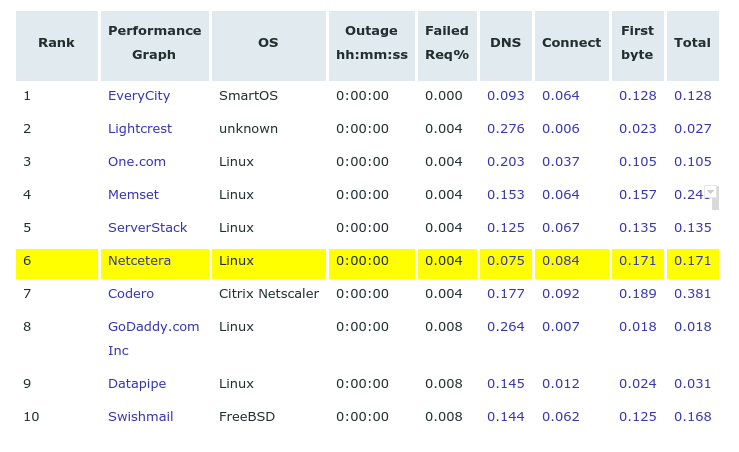
Task: Click GoDaddy DNS value 0.264
Action: [x=505, y=327]
